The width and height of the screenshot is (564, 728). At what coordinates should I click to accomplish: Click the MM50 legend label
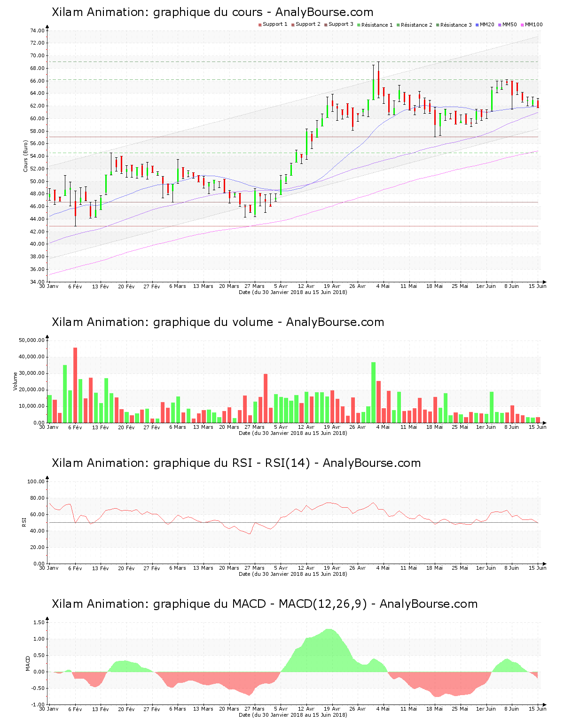509,24
